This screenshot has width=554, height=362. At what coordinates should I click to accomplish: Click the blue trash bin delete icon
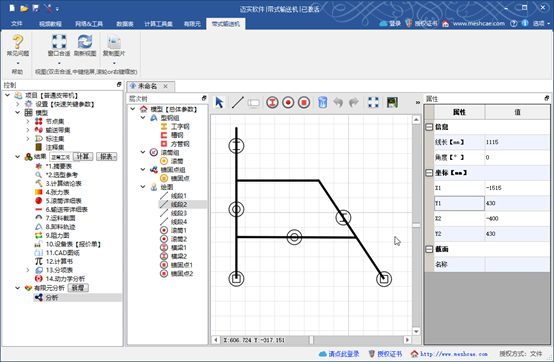(322, 103)
